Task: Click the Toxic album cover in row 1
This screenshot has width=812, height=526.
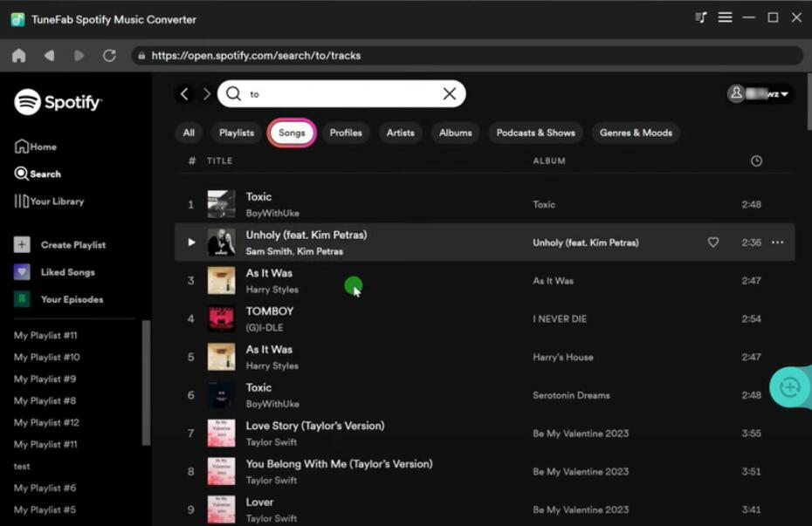Action: pyautogui.click(x=221, y=204)
